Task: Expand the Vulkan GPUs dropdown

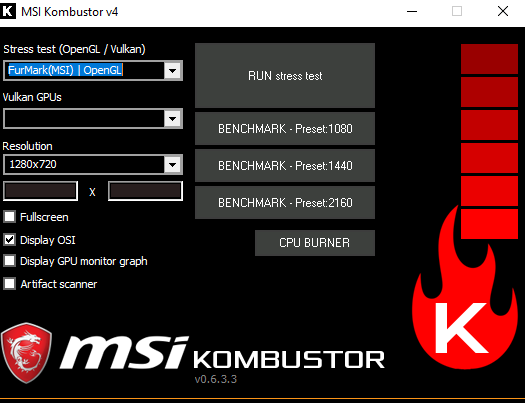Action: pyautogui.click(x=172, y=118)
